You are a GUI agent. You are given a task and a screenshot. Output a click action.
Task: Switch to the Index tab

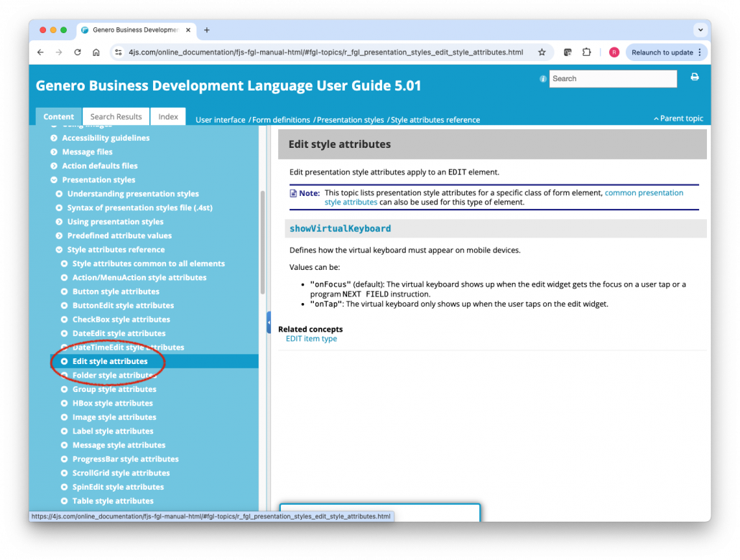(x=168, y=116)
